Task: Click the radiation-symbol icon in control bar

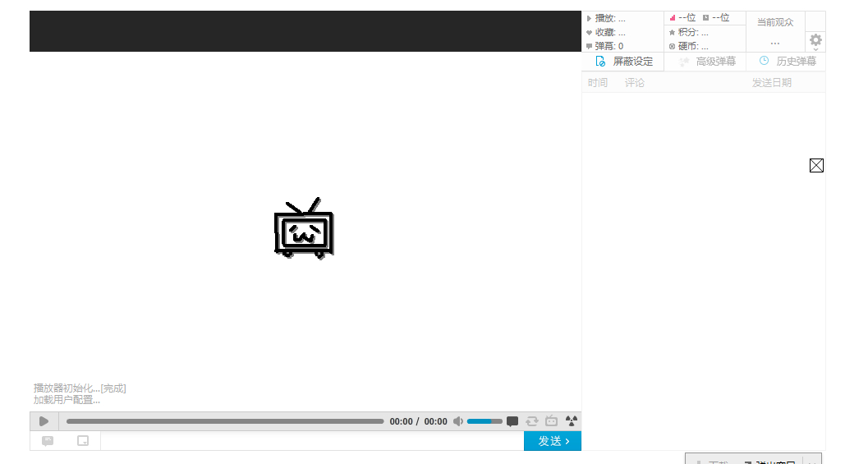Action: click(572, 420)
